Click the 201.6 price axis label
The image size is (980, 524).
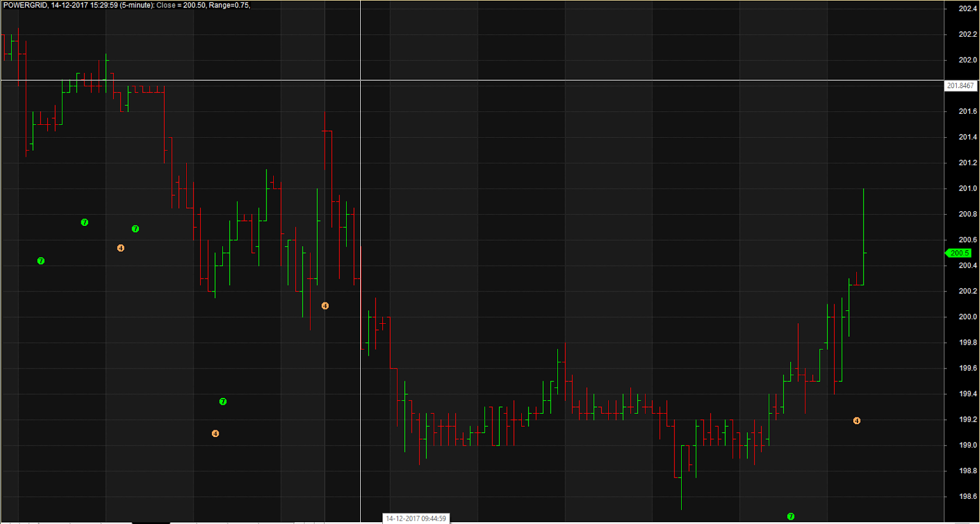(968, 111)
